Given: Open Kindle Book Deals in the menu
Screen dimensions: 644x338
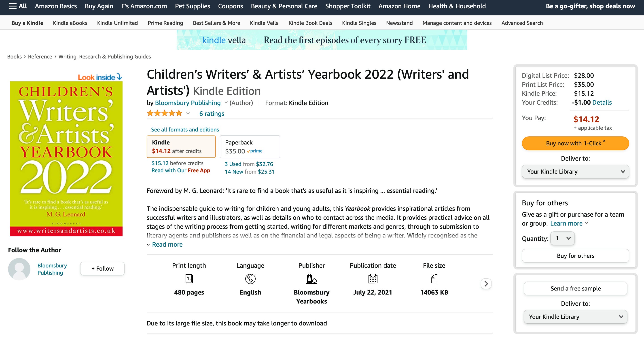Looking at the screenshot, I should [x=310, y=23].
